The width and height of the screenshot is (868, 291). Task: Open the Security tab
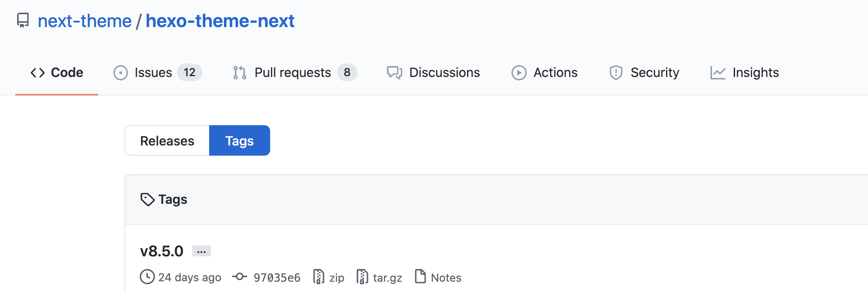[x=655, y=73]
